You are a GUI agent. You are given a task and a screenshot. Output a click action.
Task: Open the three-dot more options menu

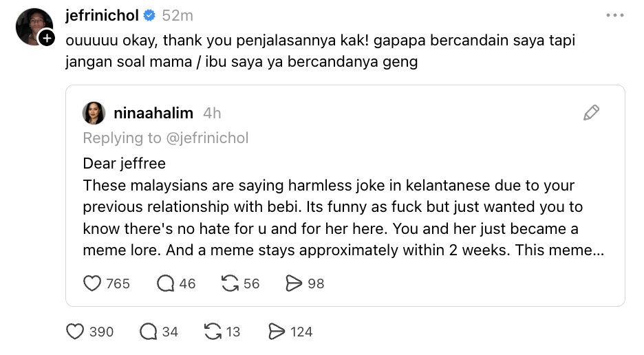pyautogui.click(x=614, y=15)
